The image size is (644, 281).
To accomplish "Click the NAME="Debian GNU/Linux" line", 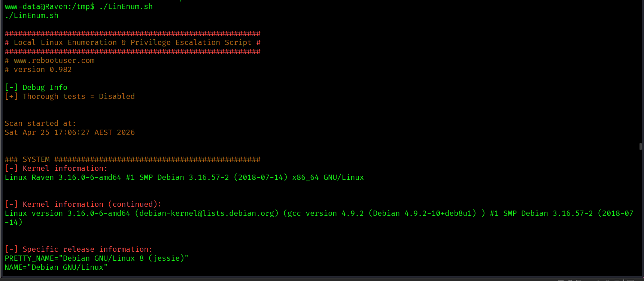I will tap(56, 268).
